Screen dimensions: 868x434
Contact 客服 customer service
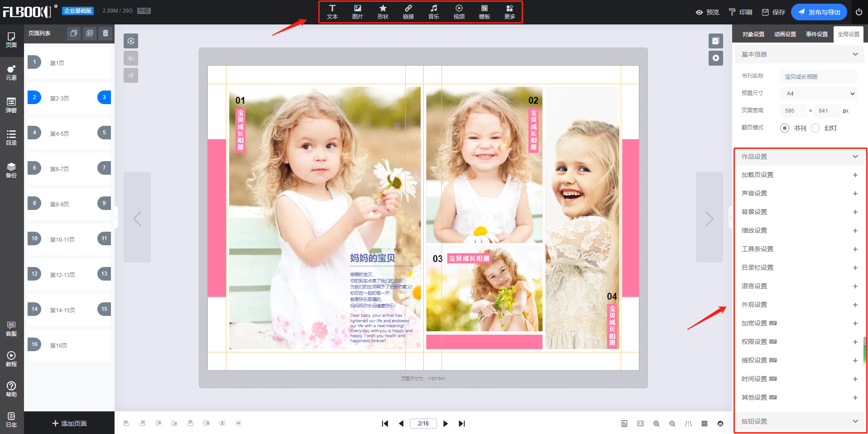[x=11, y=329]
